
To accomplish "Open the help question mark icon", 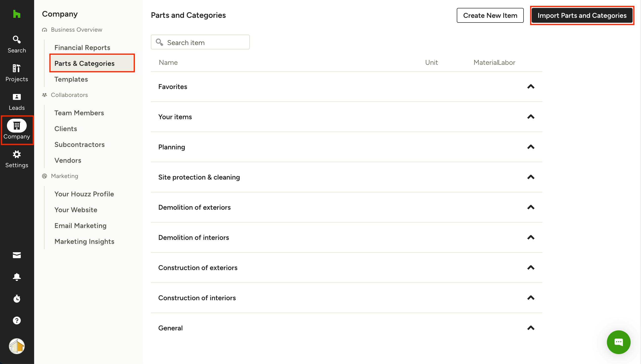I will pyautogui.click(x=17, y=320).
